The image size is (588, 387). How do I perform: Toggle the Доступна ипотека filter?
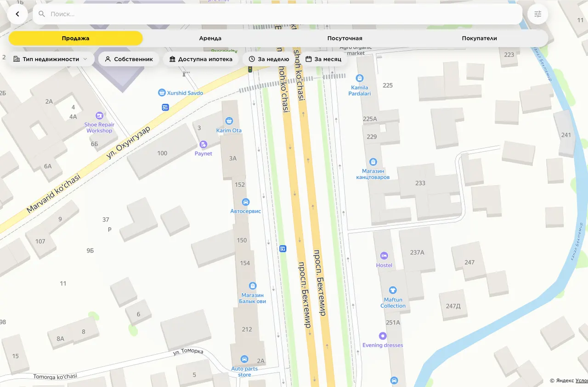point(201,59)
